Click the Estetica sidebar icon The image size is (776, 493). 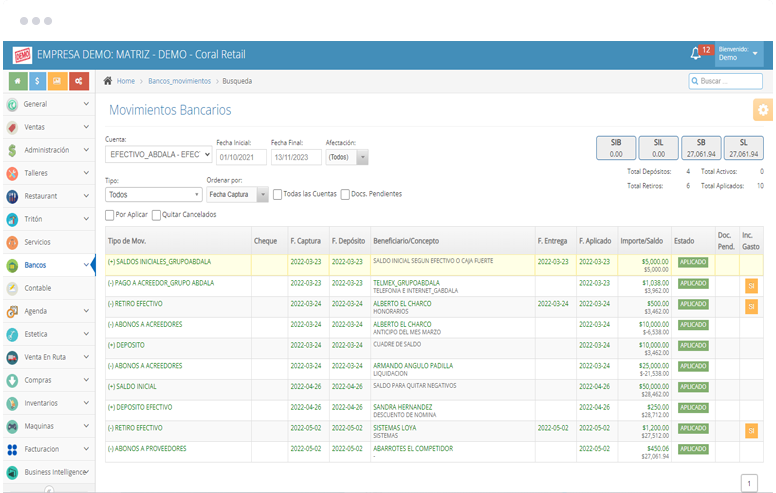click(x=12, y=335)
